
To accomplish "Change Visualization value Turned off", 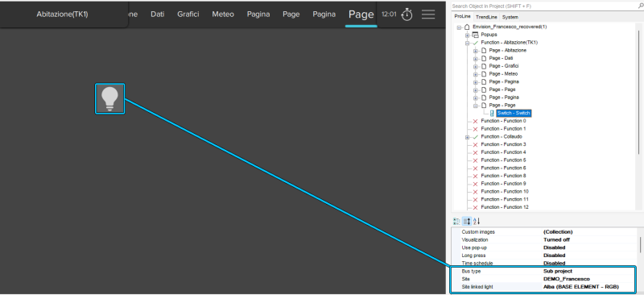I will point(556,239).
